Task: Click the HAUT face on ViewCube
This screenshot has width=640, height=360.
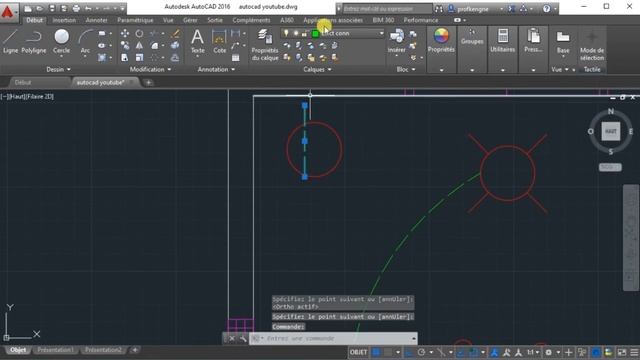Action: pos(611,131)
